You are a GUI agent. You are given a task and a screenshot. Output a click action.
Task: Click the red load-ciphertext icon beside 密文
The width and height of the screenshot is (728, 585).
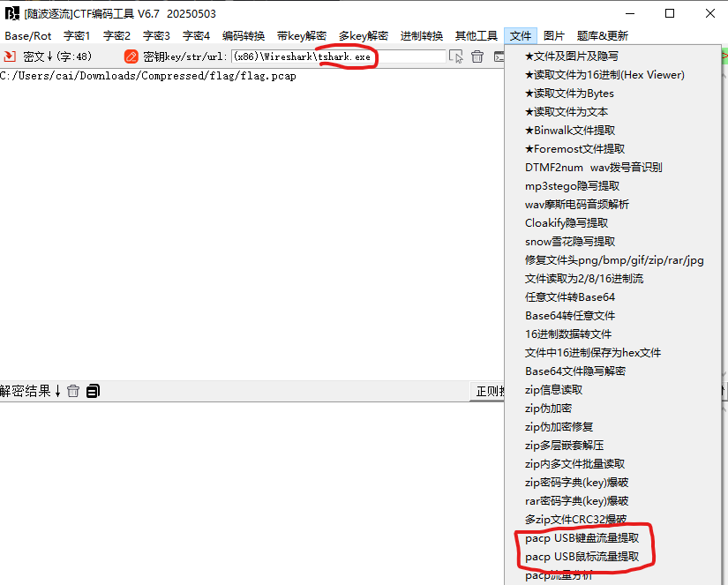[x=11, y=55]
